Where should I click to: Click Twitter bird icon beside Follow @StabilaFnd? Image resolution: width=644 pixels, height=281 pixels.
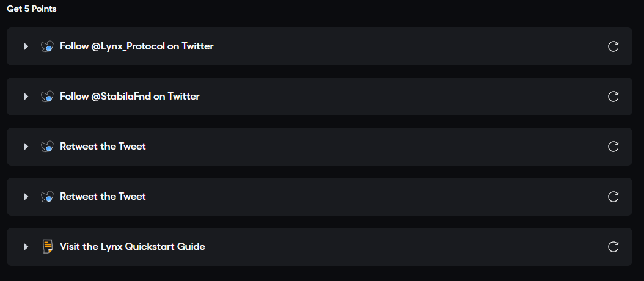48,97
